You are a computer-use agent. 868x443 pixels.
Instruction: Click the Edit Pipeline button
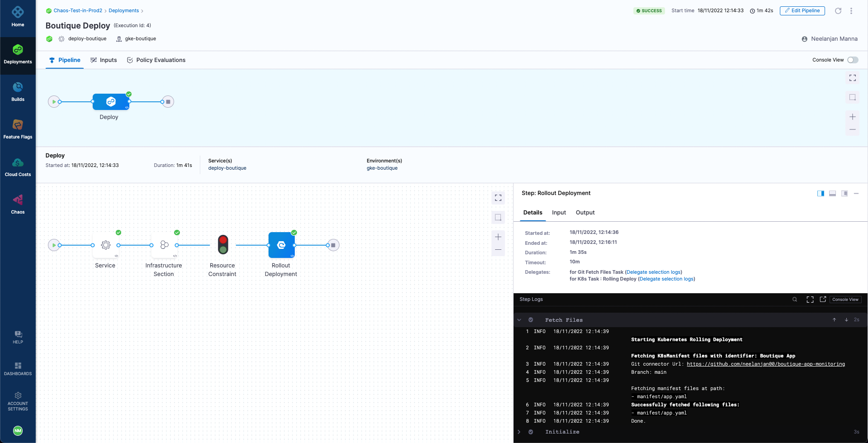click(802, 10)
